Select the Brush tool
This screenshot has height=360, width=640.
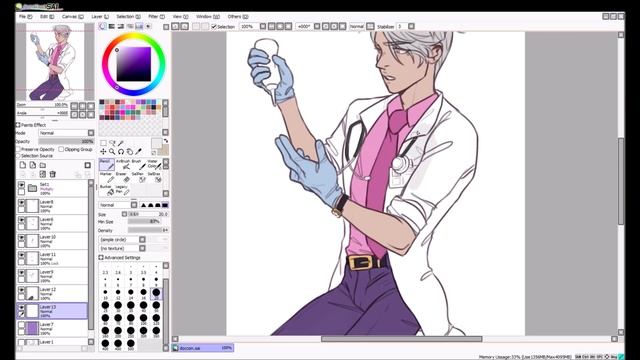[x=138, y=164]
